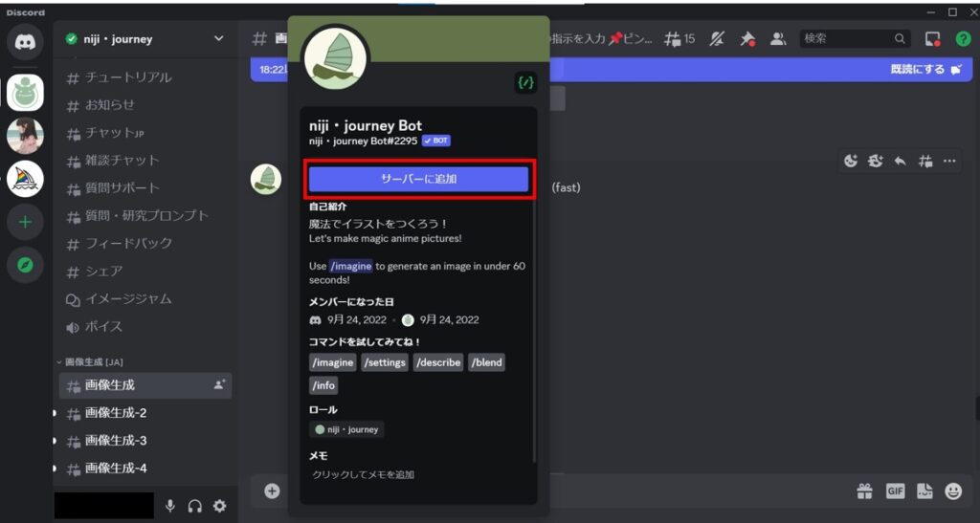Click niji journey Bot profile avatar
Viewport: 980px width, 523px height.
[335, 58]
